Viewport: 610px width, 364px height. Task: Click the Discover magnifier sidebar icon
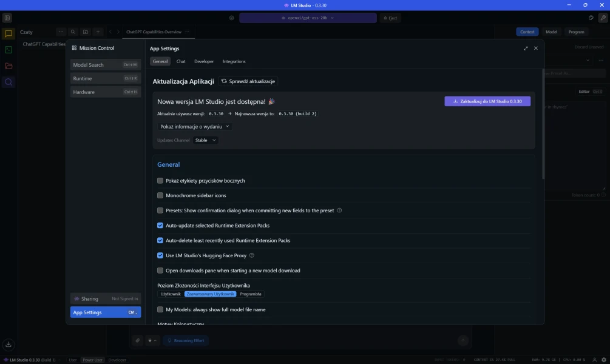(x=8, y=82)
